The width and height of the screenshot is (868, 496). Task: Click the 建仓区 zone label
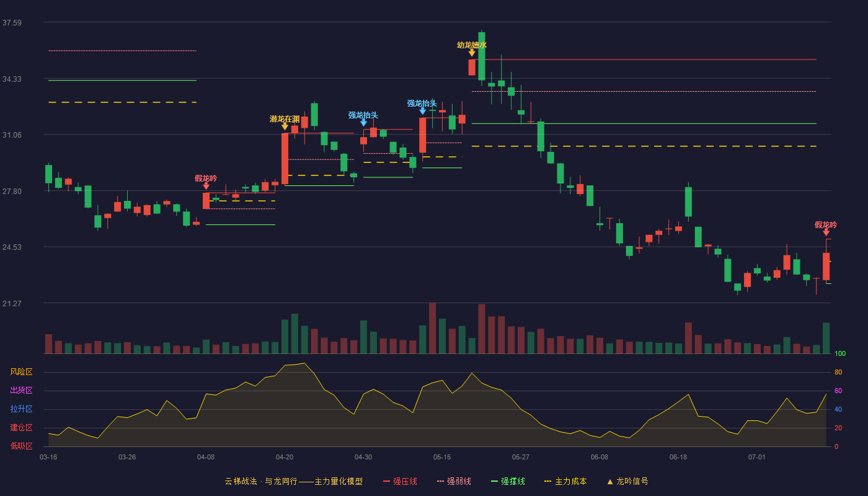tap(22, 428)
